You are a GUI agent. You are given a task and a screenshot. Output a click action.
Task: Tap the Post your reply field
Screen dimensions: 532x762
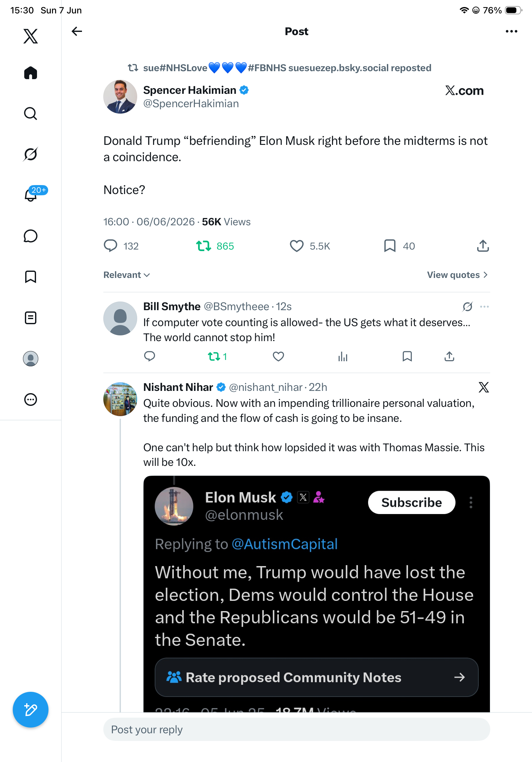point(297,729)
